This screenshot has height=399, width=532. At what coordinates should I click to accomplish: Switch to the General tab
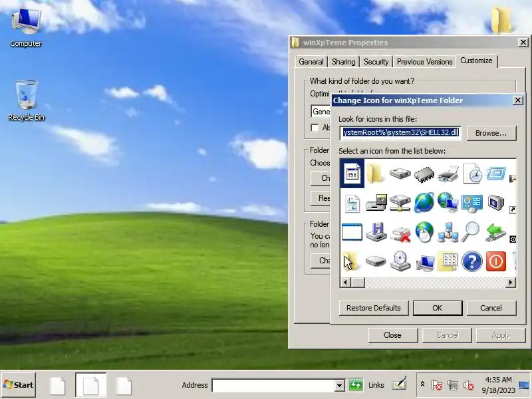[x=311, y=62]
